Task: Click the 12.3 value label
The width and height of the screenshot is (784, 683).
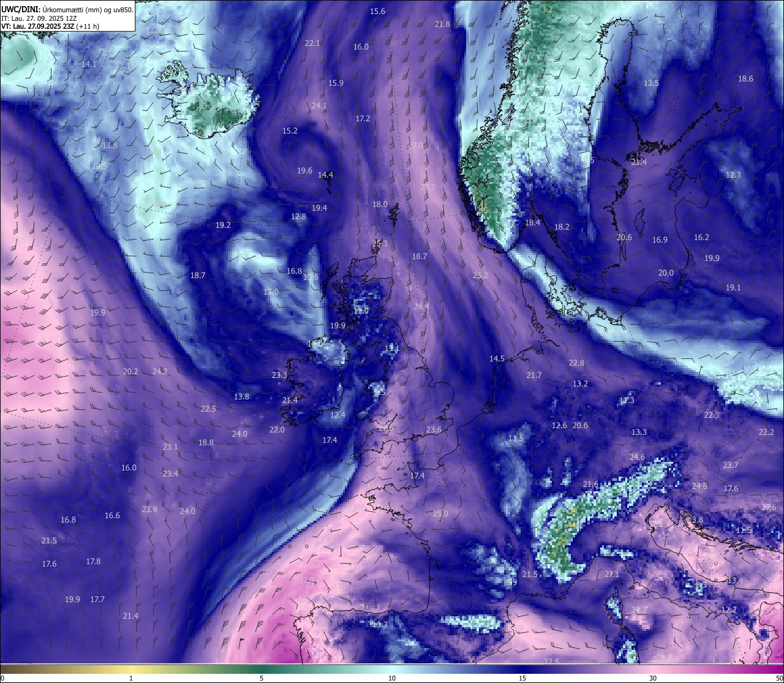Action: tap(733, 175)
